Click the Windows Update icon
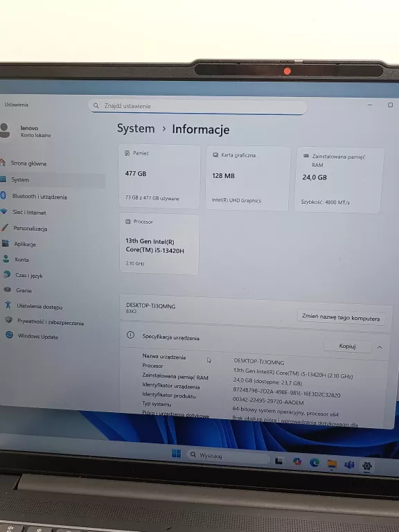 (x=10, y=335)
